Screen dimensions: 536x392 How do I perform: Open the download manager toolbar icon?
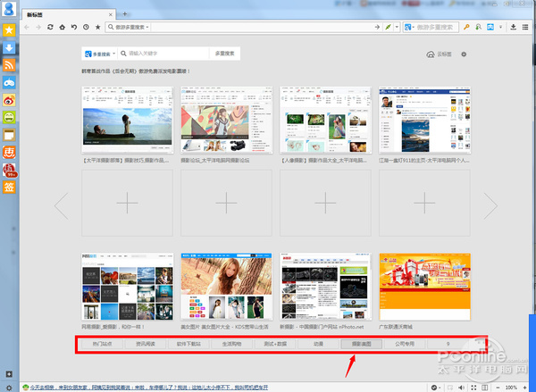tap(513, 27)
